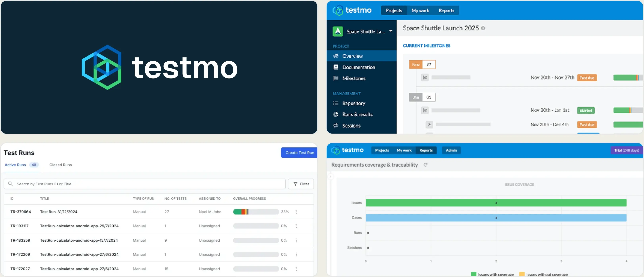Click the blue Cases coverage bar
This screenshot has height=277, width=644.
496,218
